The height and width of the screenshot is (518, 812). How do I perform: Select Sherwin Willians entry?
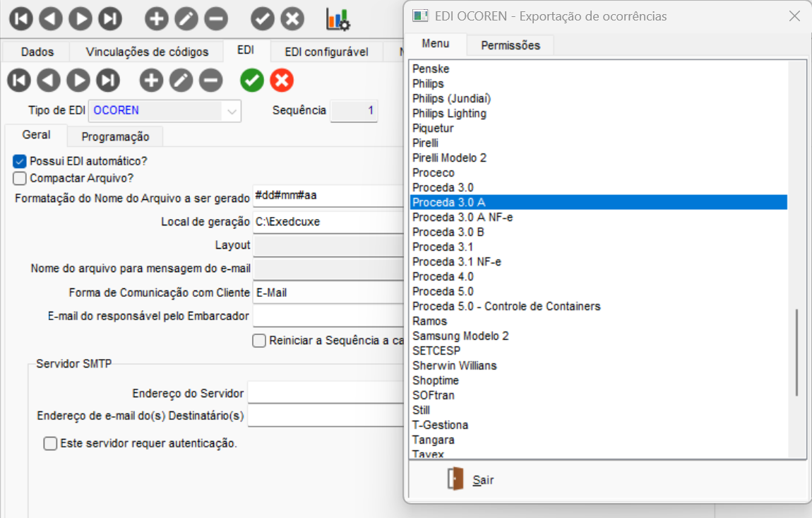click(599, 365)
